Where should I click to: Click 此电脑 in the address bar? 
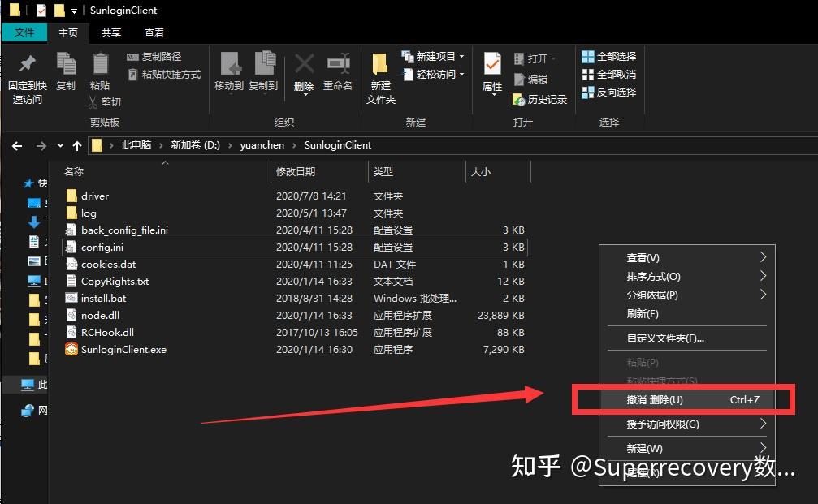point(136,145)
